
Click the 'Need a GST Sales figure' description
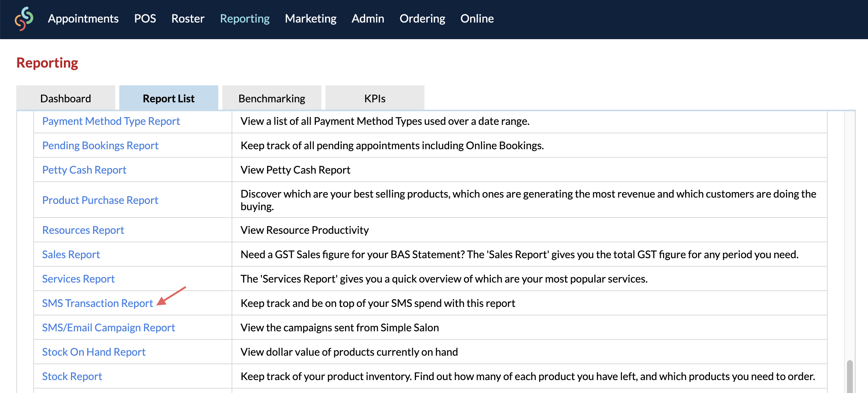pyautogui.click(x=519, y=254)
